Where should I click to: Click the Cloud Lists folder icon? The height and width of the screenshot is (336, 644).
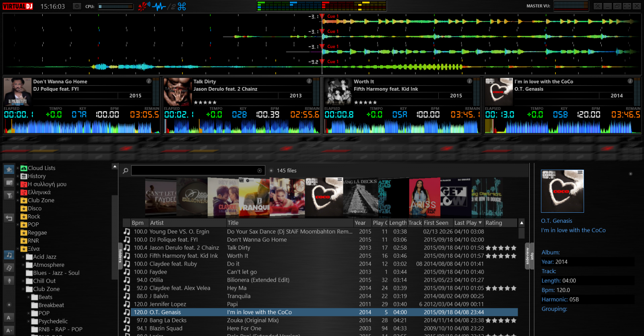tap(24, 168)
